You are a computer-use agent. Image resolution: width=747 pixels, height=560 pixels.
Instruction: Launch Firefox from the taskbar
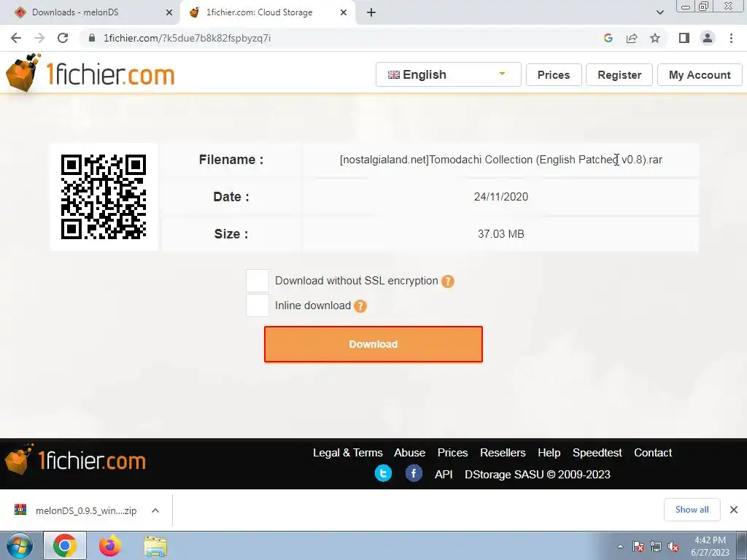[110, 545]
